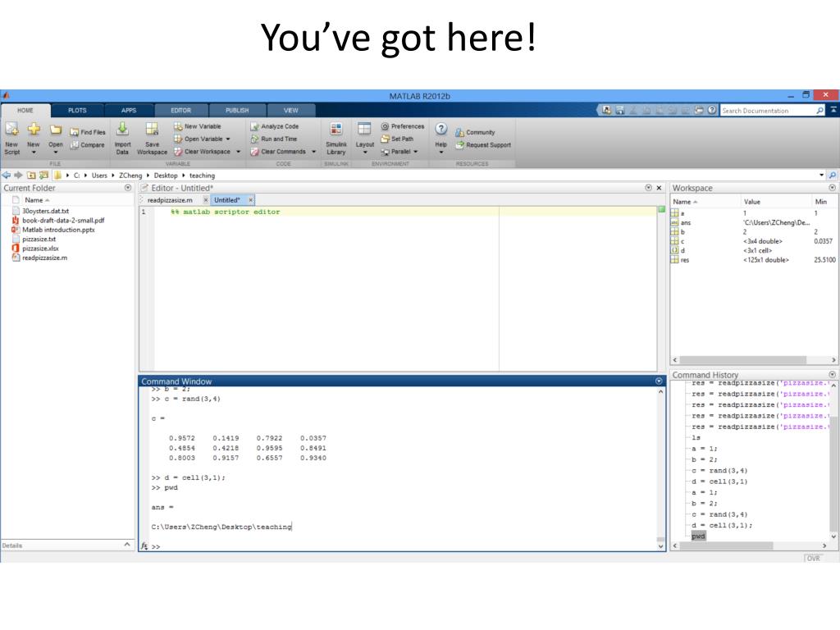Expand the Clear Commands dropdown

coord(314,152)
